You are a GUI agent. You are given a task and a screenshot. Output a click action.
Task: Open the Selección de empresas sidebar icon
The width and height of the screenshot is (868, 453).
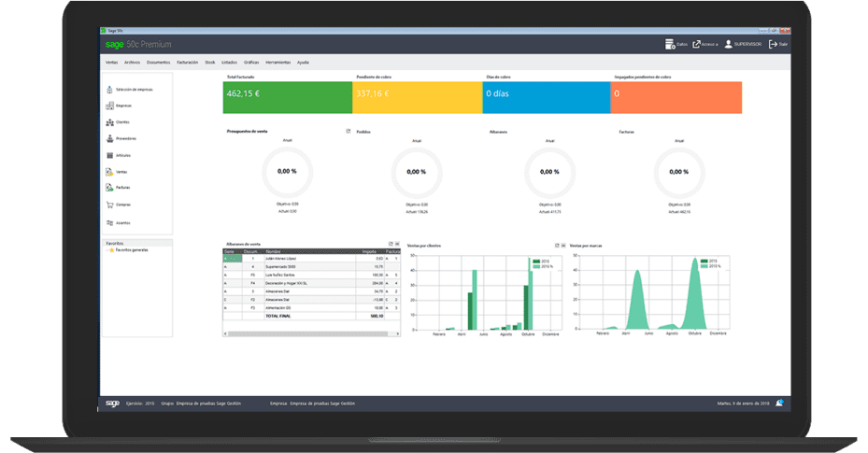tap(110, 90)
